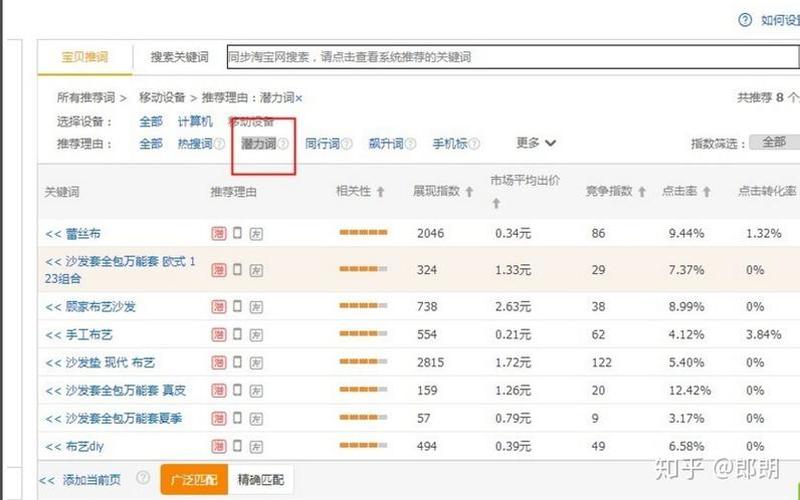800x500 pixels.
Task: Click the 12.42% click rate value
Action: point(690,391)
